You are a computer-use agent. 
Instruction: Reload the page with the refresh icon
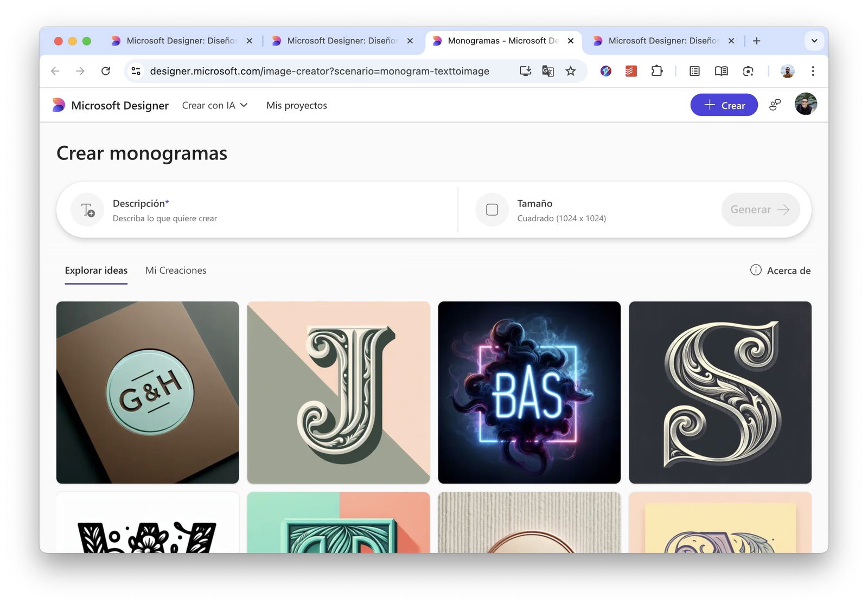click(x=106, y=71)
